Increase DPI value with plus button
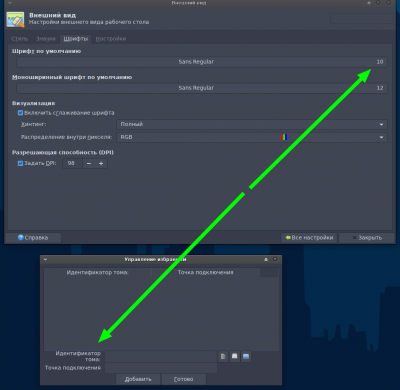 pyautogui.click(x=101, y=163)
